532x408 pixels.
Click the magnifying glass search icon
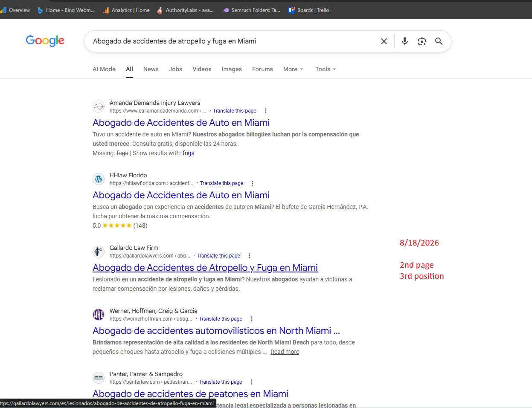tap(439, 41)
